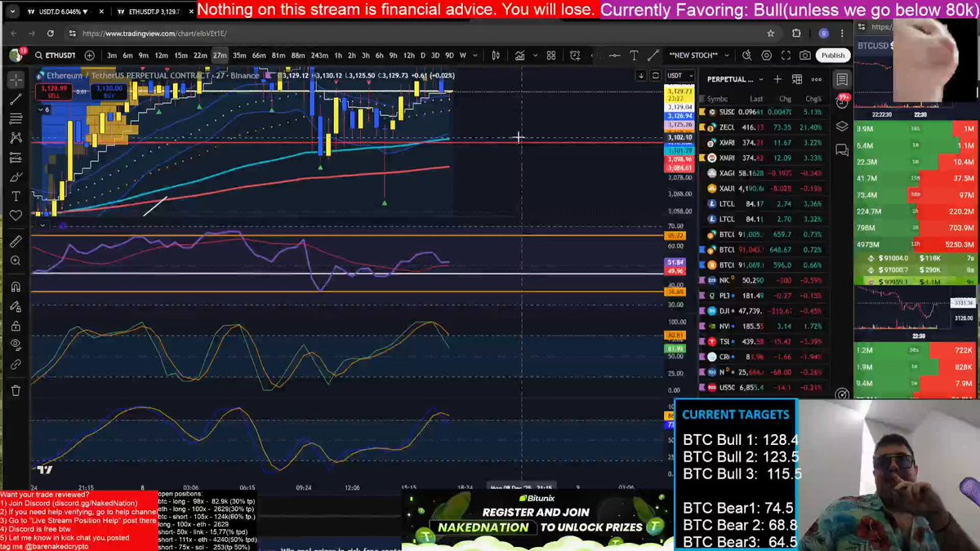The width and height of the screenshot is (980, 551).
Task: Open the create alert icon
Action: pos(576,56)
